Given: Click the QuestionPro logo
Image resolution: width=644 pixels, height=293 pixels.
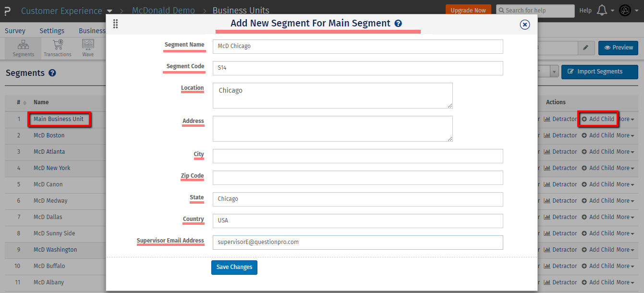Looking at the screenshot, I should (7, 10).
